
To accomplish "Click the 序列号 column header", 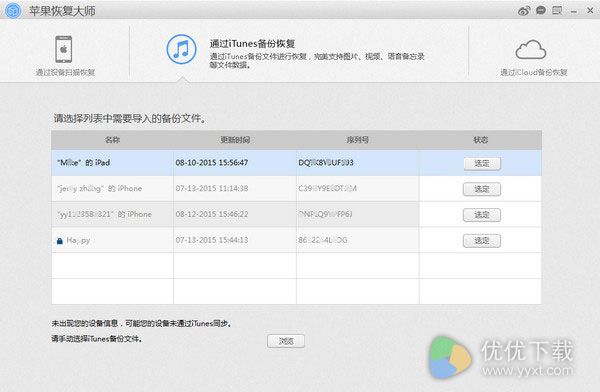I will coord(357,140).
